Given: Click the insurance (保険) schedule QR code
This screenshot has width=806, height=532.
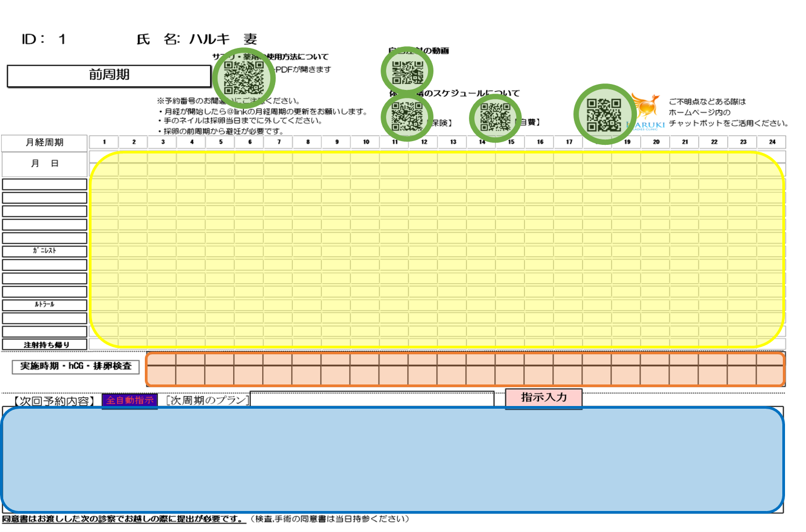Looking at the screenshot, I should tap(407, 117).
